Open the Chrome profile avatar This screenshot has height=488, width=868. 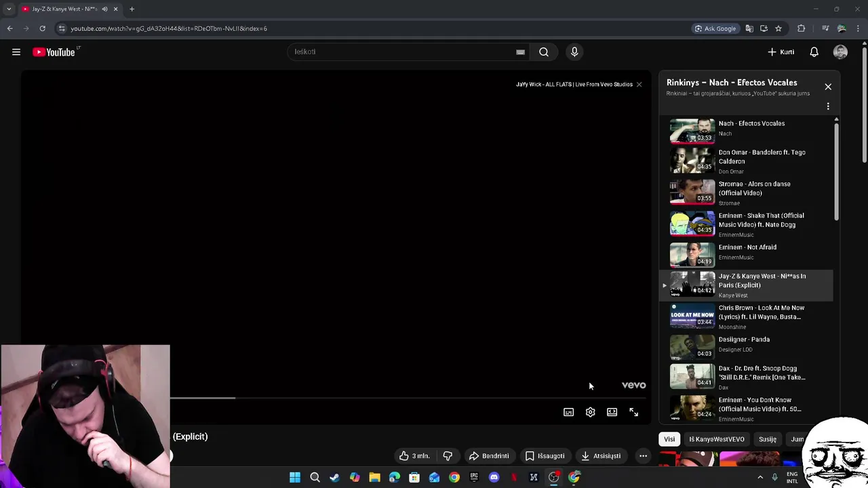click(842, 28)
